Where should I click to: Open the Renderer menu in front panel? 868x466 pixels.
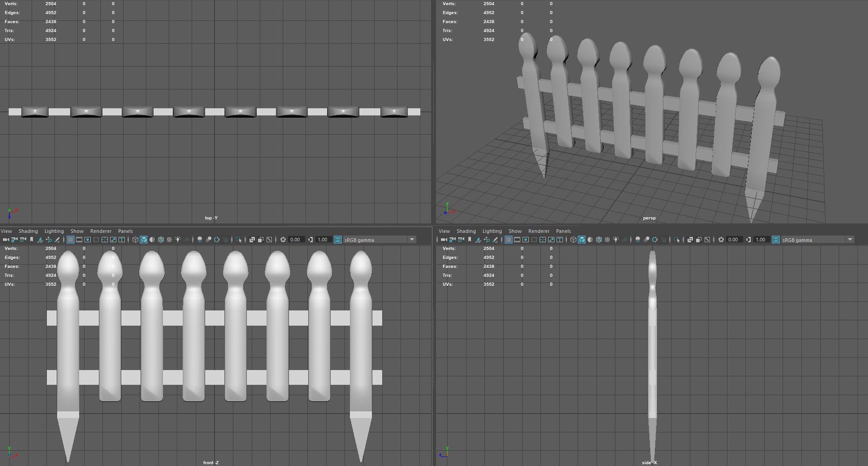(x=101, y=231)
